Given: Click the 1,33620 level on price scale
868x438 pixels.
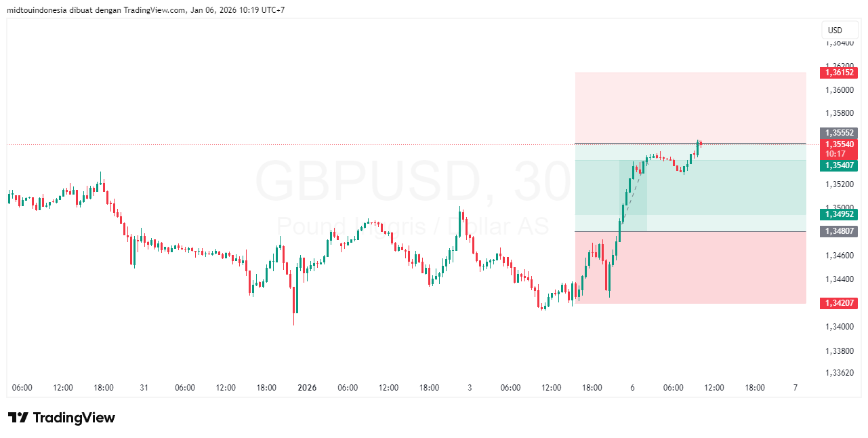Looking at the screenshot, I should tap(839, 372).
